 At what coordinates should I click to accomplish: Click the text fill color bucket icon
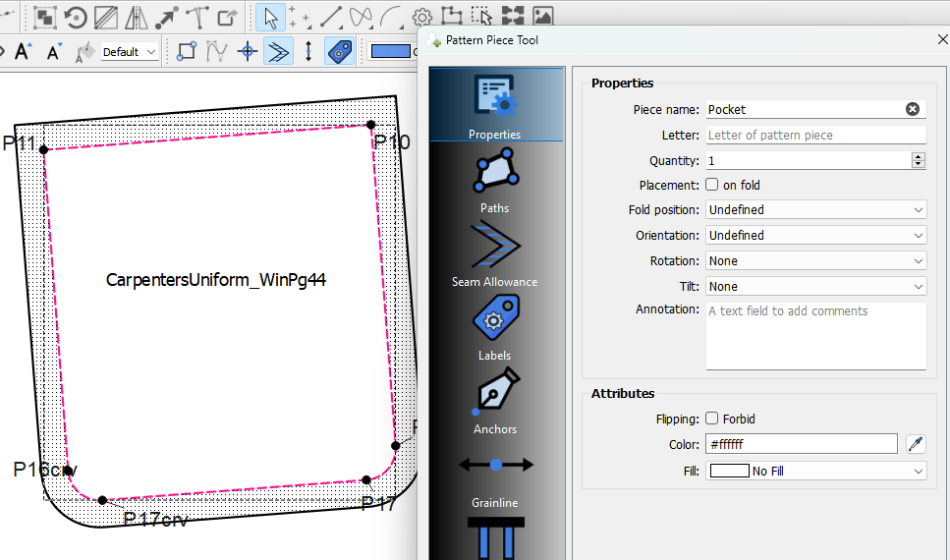click(x=84, y=52)
